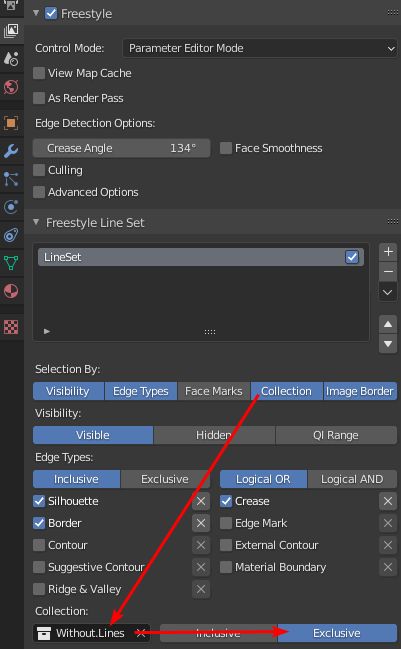Choose Logical AND edge combination
This screenshot has height=649, width=401.
[x=352, y=479]
